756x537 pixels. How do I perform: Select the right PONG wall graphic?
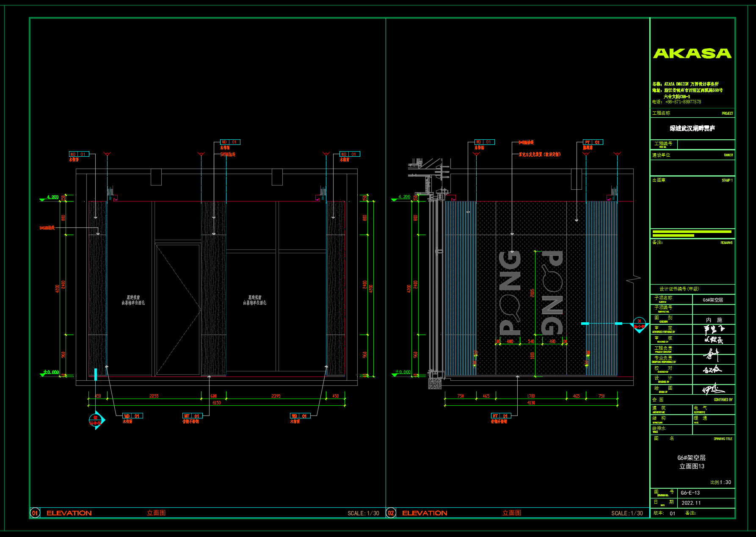pyautogui.click(x=552, y=292)
